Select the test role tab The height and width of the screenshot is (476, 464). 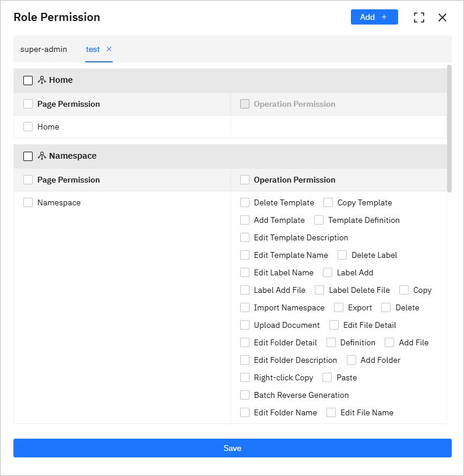pyautogui.click(x=93, y=49)
